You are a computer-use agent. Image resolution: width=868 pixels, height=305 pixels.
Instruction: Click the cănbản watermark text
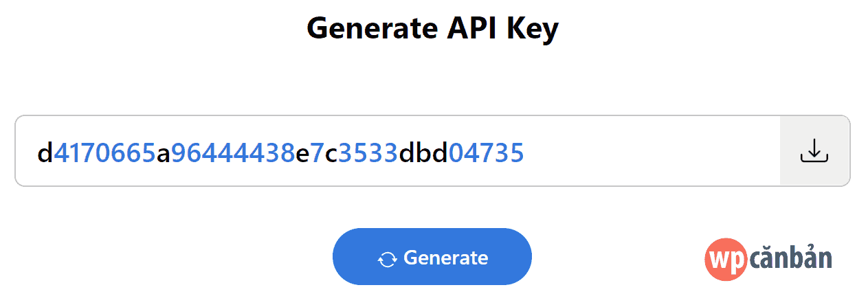tap(791, 259)
